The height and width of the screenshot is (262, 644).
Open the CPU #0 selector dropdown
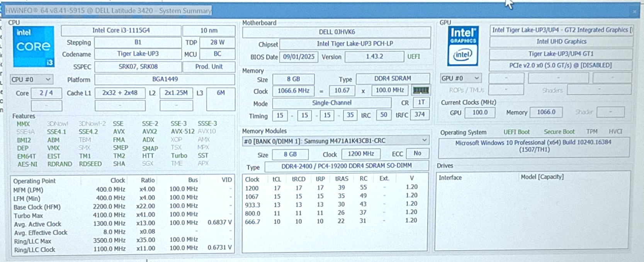coord(31,79)
